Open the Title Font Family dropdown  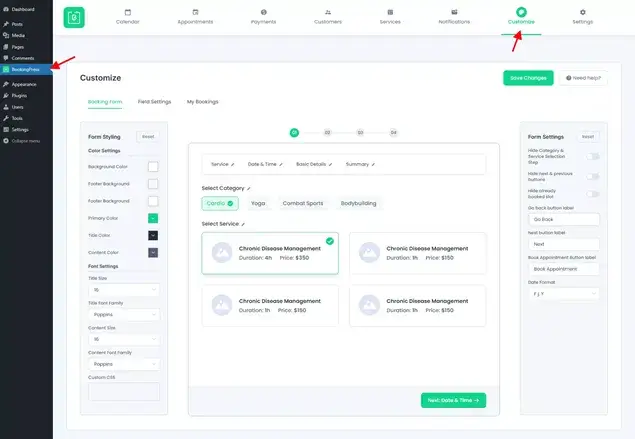[124, 314]
